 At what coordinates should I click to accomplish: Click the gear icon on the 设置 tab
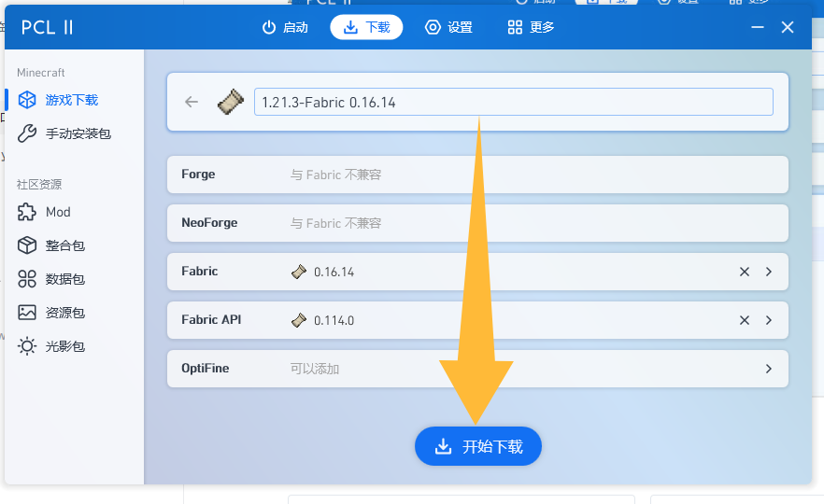coord(433,27)
